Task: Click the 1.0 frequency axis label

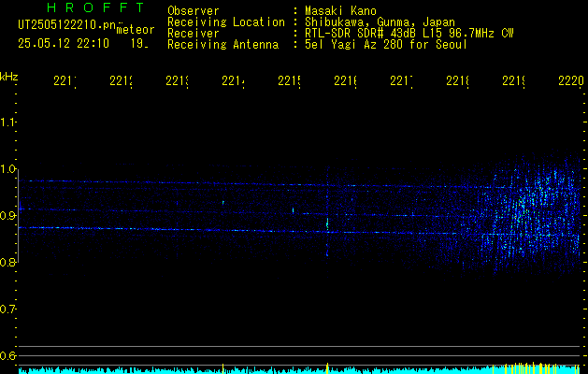Action: [7, 168]
